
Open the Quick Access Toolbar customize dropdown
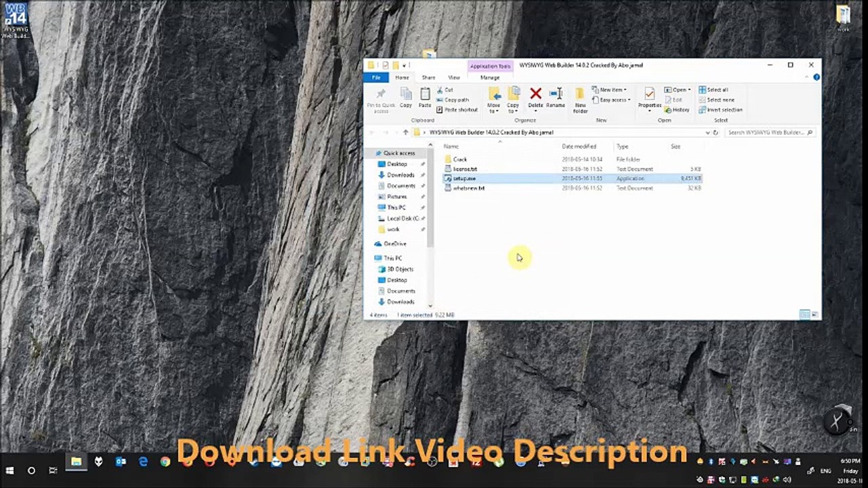405,66
